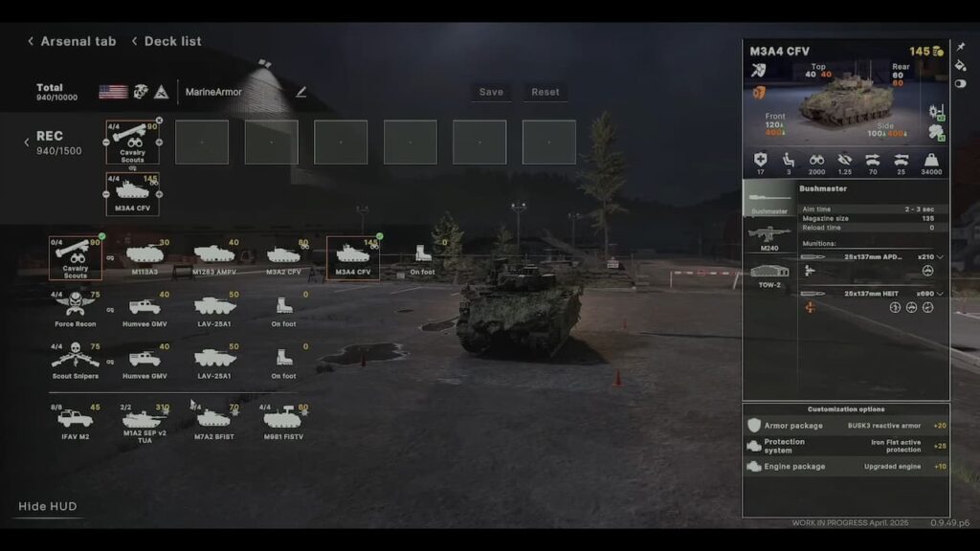Select the IFAV M2 vehicle icon
This screenshot has height=551, width=980.
[x=75, y=419]
